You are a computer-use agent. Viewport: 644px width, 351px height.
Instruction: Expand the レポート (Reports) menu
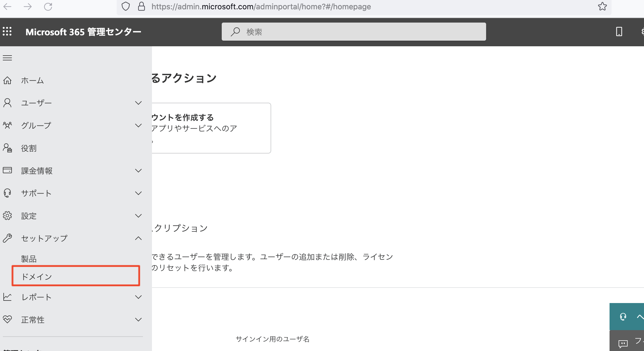tap(138, 297)
